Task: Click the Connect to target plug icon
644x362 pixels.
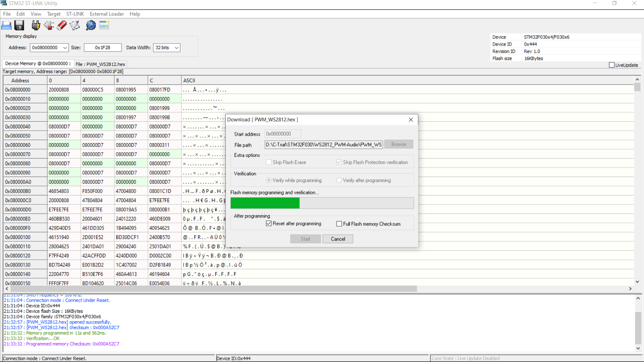Action: tap(36, 25)
